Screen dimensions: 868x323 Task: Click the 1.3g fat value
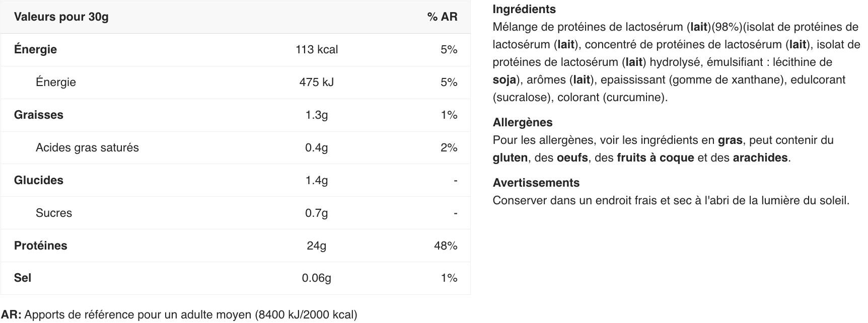tap(316, 115)
